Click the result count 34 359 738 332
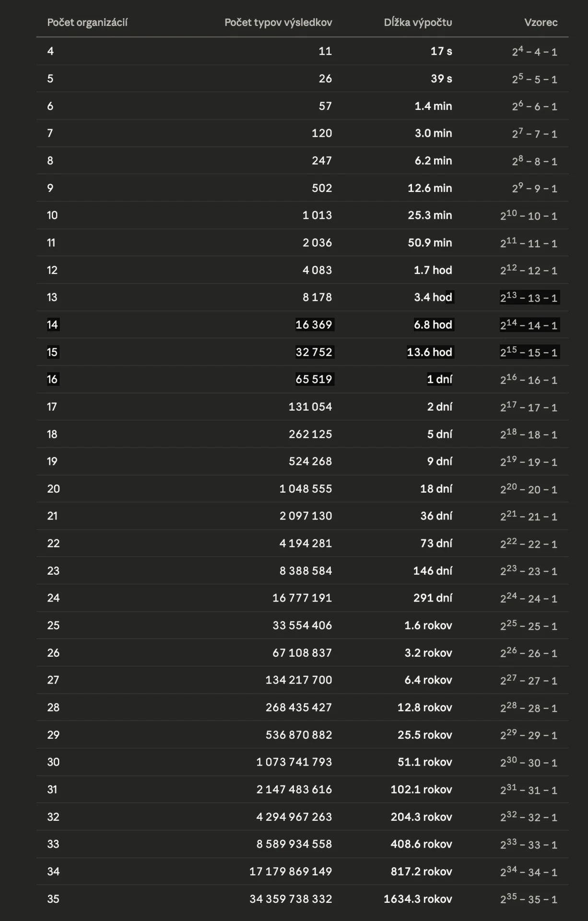The height and width of the screenshot is (921, 588). pos(291,899)
